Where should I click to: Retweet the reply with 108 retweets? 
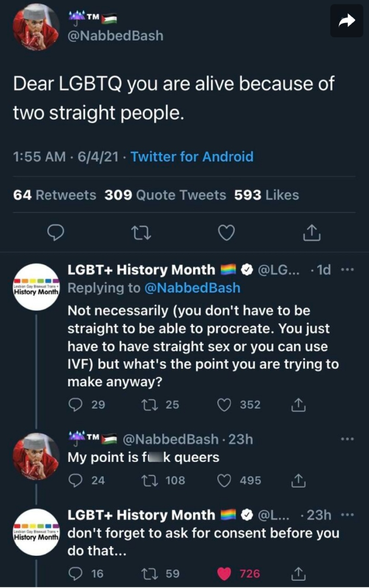(x=150, y=480)
